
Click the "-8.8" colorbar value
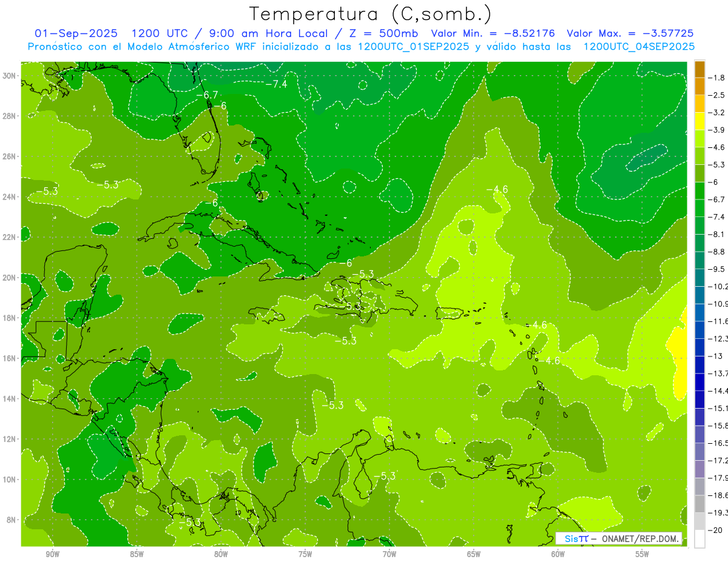click(x=718, y=252)
